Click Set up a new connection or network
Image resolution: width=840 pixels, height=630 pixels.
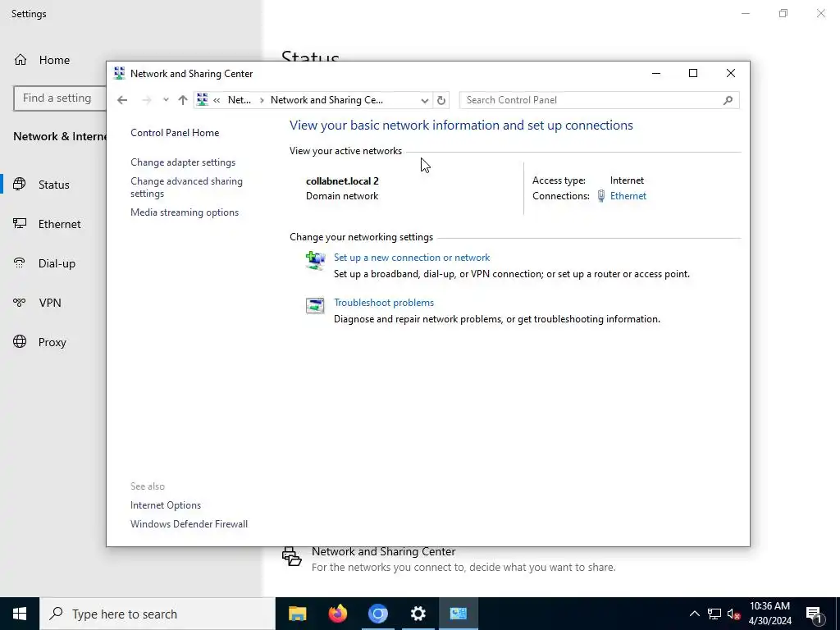point(412,258)
